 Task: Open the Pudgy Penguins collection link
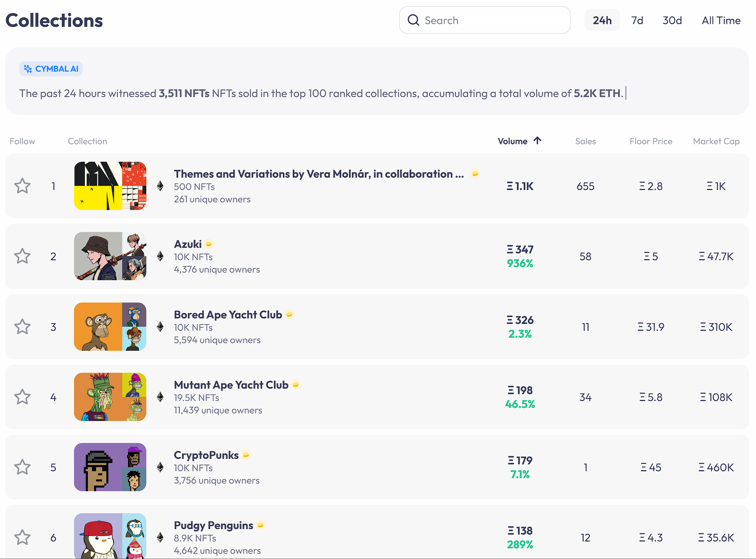pos(213,525)
